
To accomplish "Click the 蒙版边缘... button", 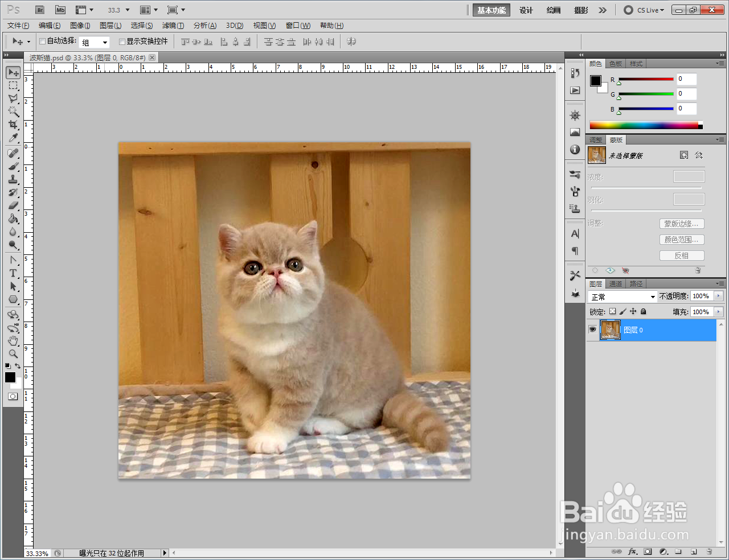I will [x=682, y=224].
